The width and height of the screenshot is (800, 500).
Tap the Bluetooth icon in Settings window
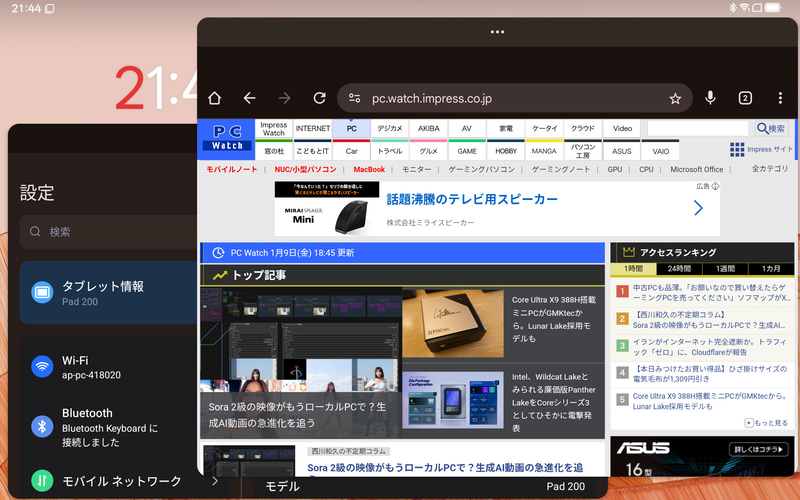pyautogui.click(x=42, y=426)
